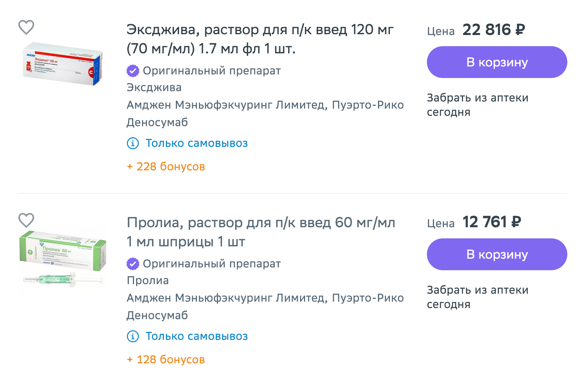This screenshot has height=390, width=588.
Task: Click info icon beside Эксджива pickup notice
Action: tap(133, 143)
